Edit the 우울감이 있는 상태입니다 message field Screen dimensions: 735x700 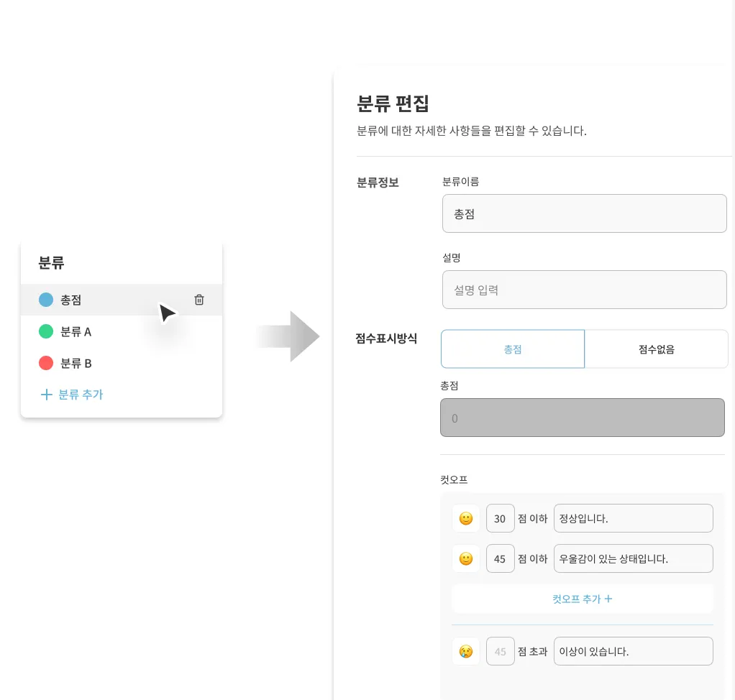point(633,558)
